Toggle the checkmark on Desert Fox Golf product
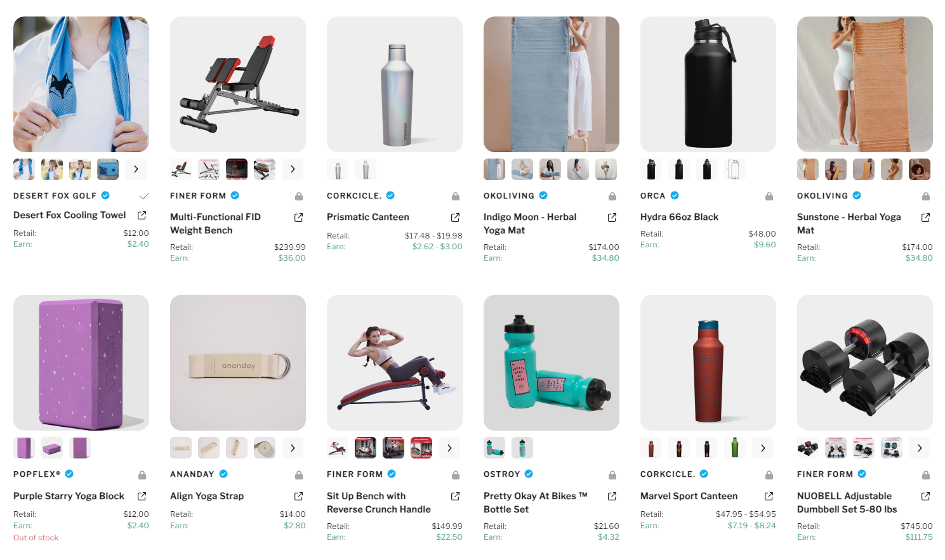Image resolution: width=945 pixels, height=560 pixels. pos(144,196)
